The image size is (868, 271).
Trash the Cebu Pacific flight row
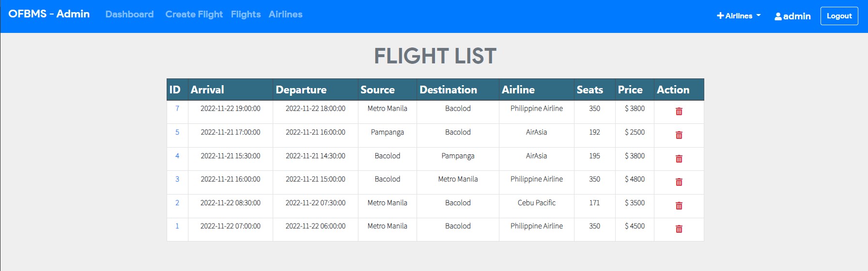[679, 206]
